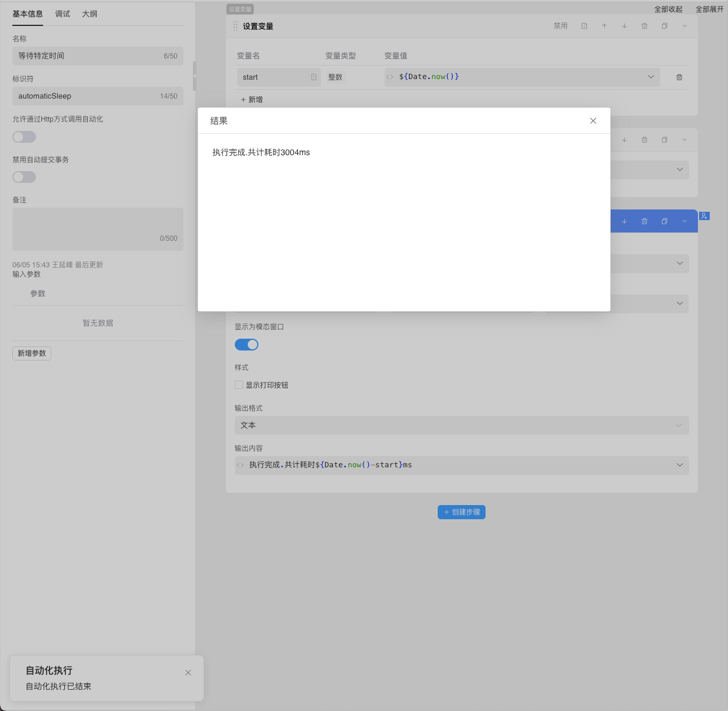The width and height of the screenshot is (728, 711).
Task: Delete the 设置变量 step via trash icon
Action: (x=644, y=26)
